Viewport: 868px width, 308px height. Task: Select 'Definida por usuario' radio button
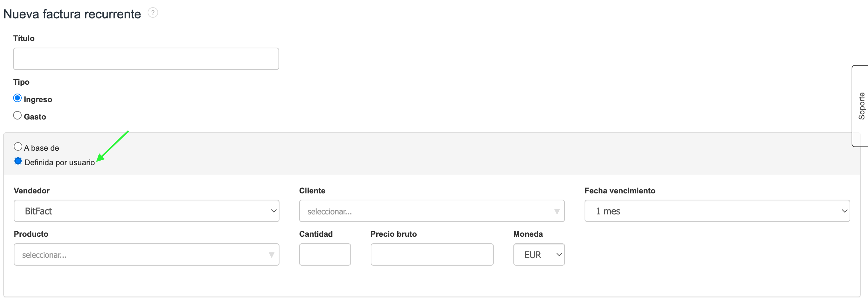tap(18, 161)
